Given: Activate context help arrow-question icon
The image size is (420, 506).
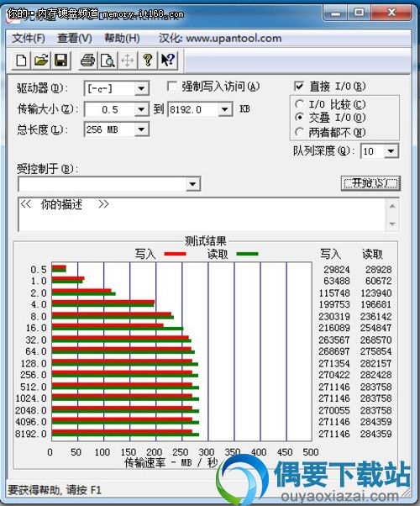Looking at the screenshot, I should (x=168, y=60).
